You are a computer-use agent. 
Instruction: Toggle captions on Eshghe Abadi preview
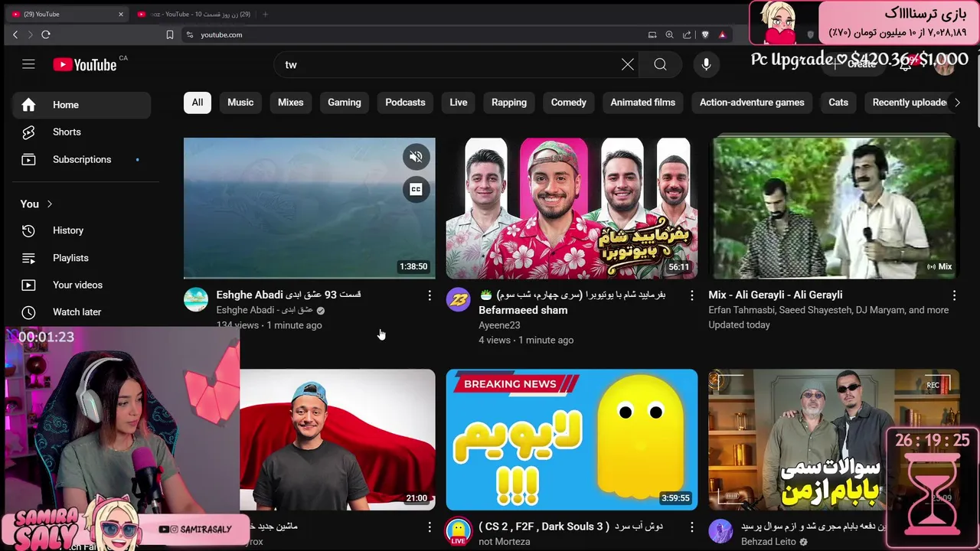point(416,190)
